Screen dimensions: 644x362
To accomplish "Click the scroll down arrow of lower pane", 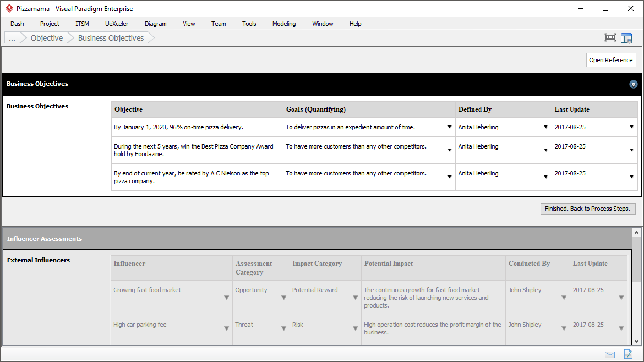I will 636,341.
